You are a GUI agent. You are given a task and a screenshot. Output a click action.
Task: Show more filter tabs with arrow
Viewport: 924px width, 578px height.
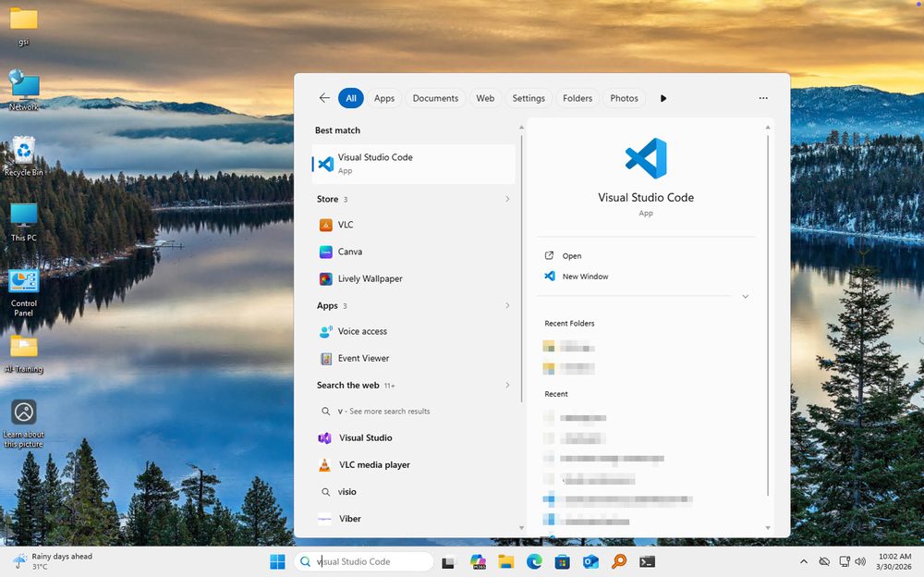663,98
